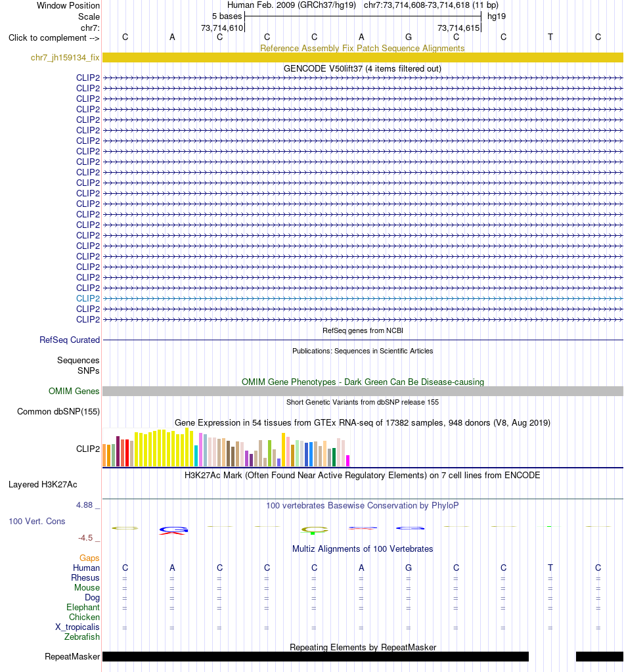Image resolution: width=624 pixels, height=672 pixels.
Task: Open the GTEx Gene Expression track title
Action: (363, 422)
